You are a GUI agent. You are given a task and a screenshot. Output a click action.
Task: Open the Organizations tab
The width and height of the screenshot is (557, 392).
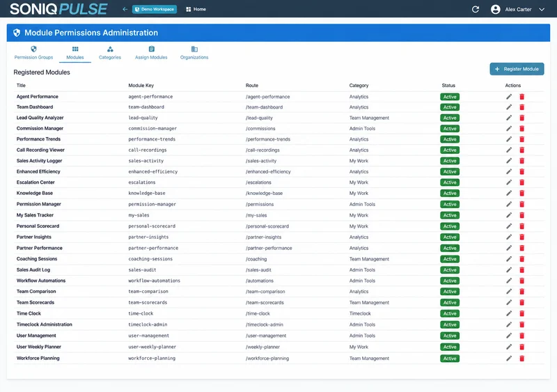point(194,53)
